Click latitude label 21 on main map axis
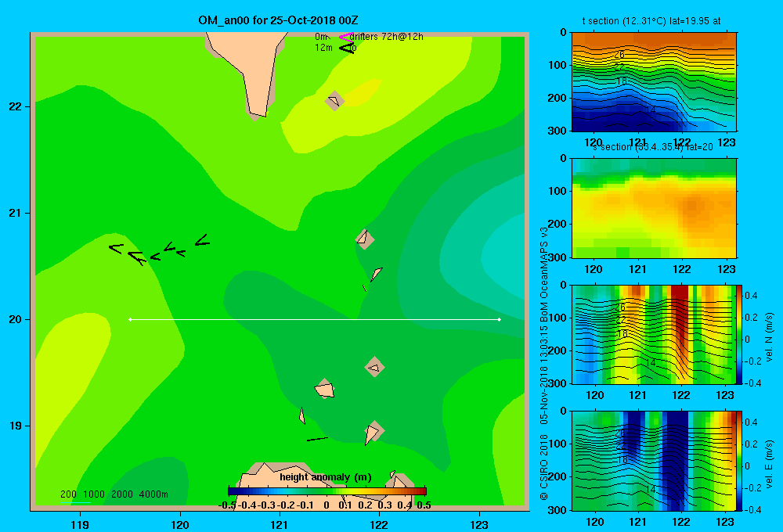The image size is (783, 532). [x=16, y=213]
